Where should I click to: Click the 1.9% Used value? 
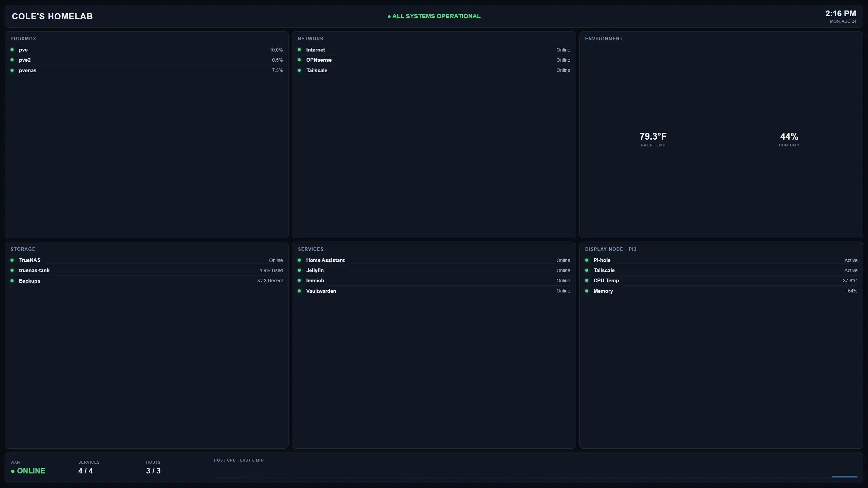point(271,270)
